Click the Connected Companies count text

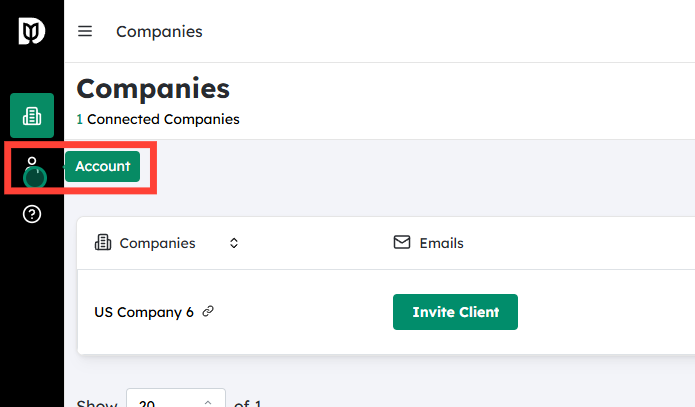click(x=163, y=119)
